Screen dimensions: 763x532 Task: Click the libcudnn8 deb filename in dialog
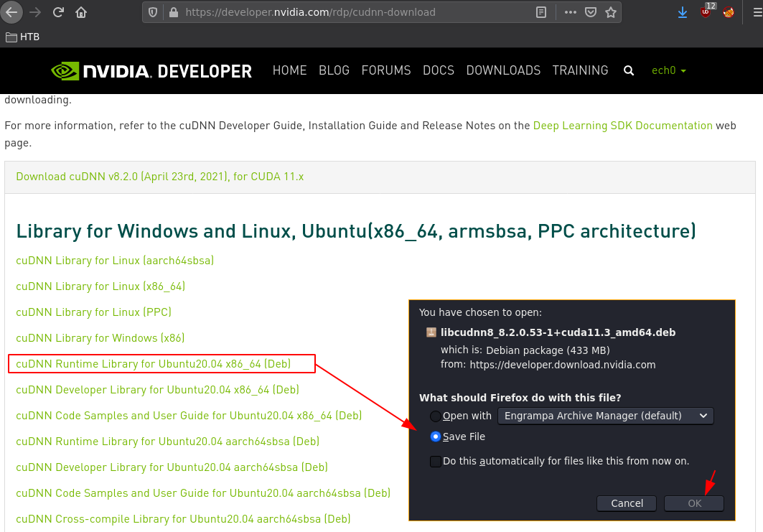(558, 332)
